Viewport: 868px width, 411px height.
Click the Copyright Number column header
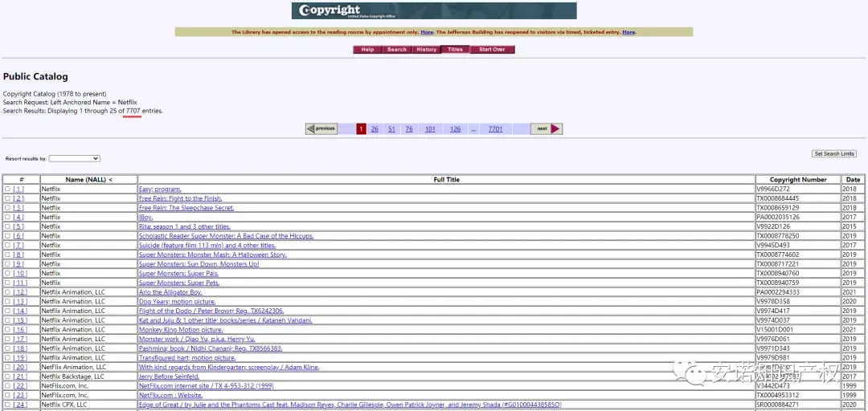click(798, 180)
